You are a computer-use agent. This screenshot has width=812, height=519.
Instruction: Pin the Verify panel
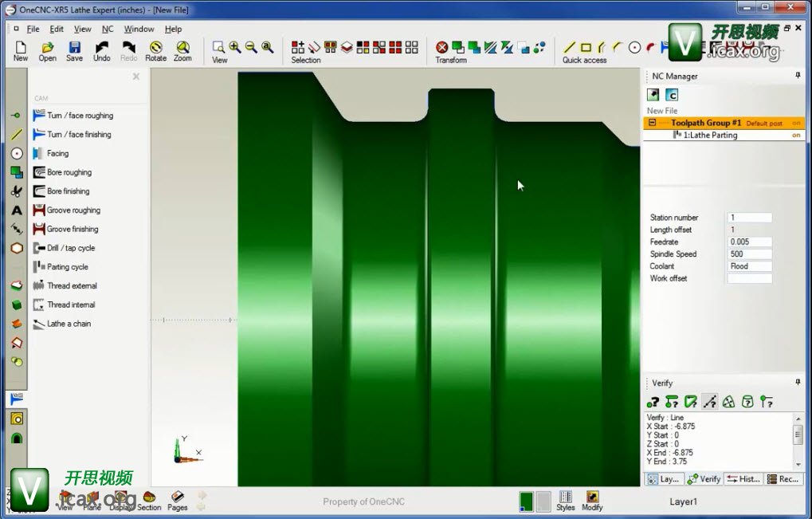[x=798, y=382]
